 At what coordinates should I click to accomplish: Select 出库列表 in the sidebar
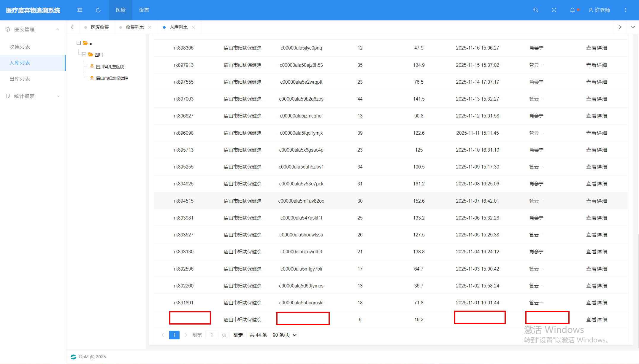click(x=20, y=79)
